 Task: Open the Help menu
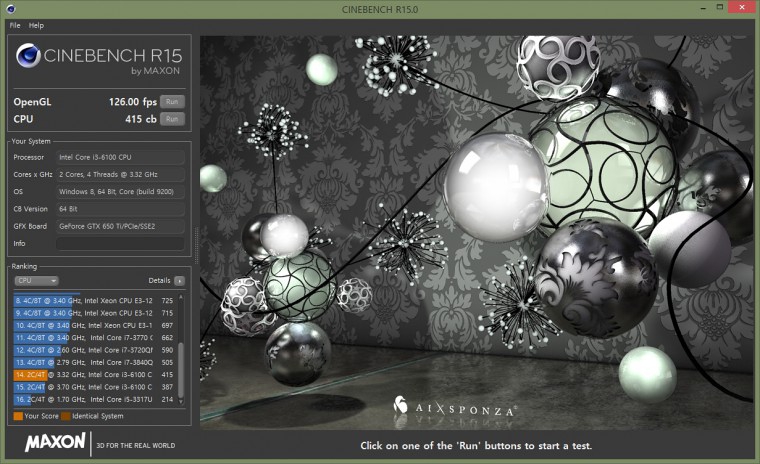click(x=36, y=25)
